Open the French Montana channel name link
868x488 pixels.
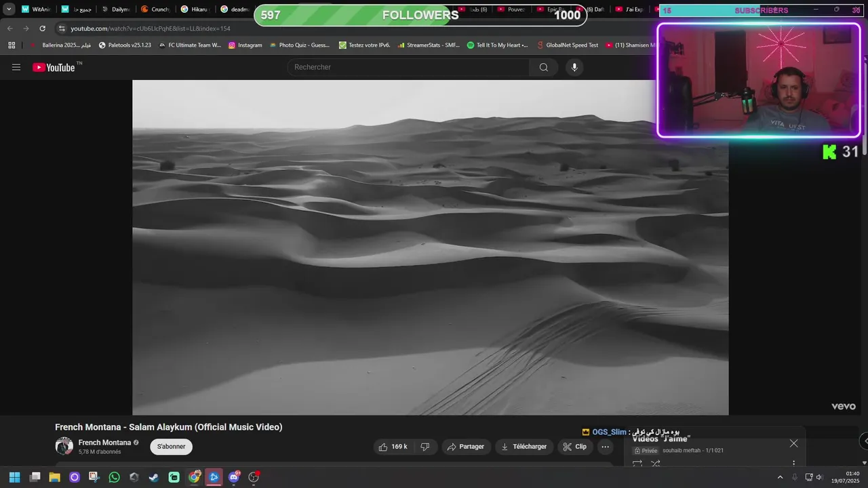tap(104, 443)
